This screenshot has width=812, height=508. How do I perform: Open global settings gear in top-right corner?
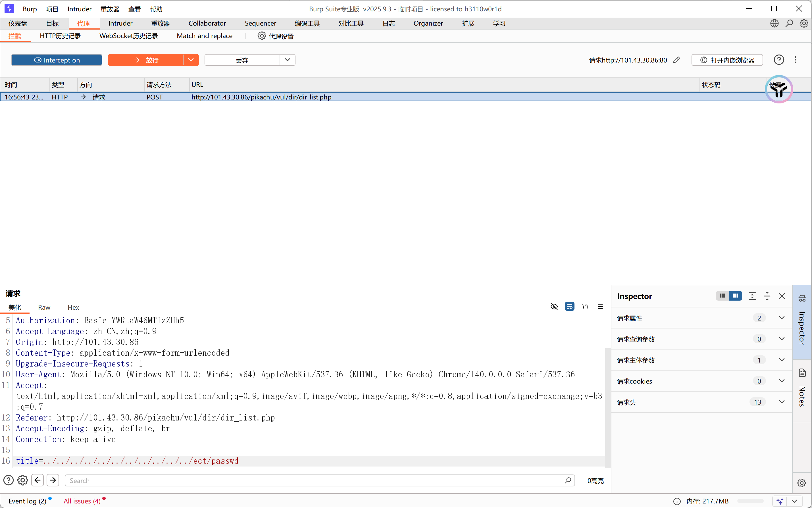click(804, 23)
